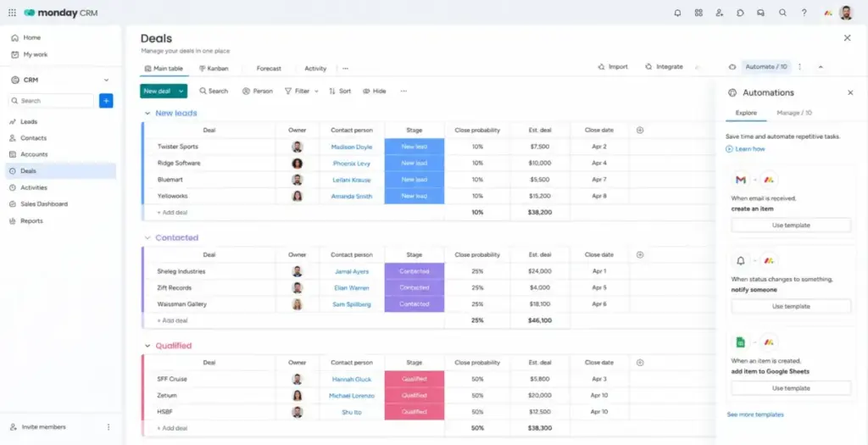The image size is (868, 445).
Task: Collapse the Contacted group
Action: tap(147, 237)
